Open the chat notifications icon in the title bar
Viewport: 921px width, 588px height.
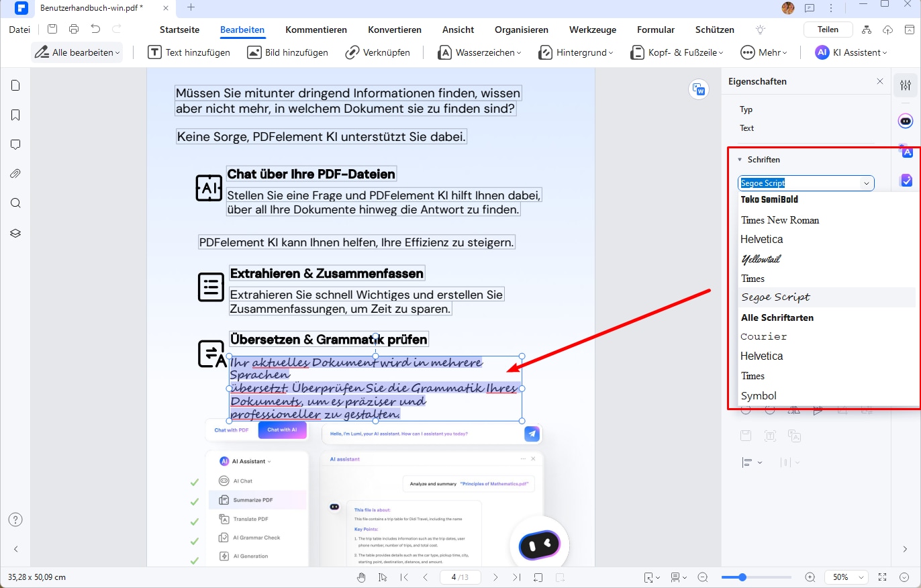(x=810, y=7)
